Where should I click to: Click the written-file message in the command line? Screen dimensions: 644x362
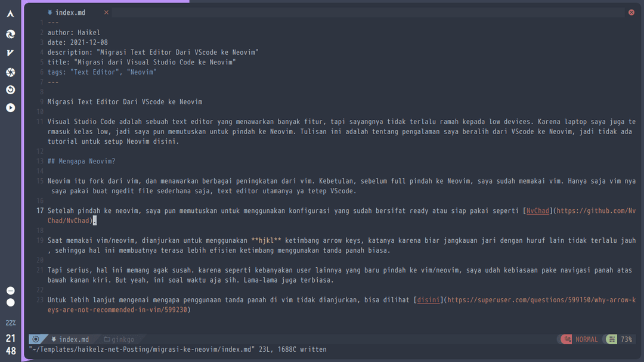click(x=178, y=349)
